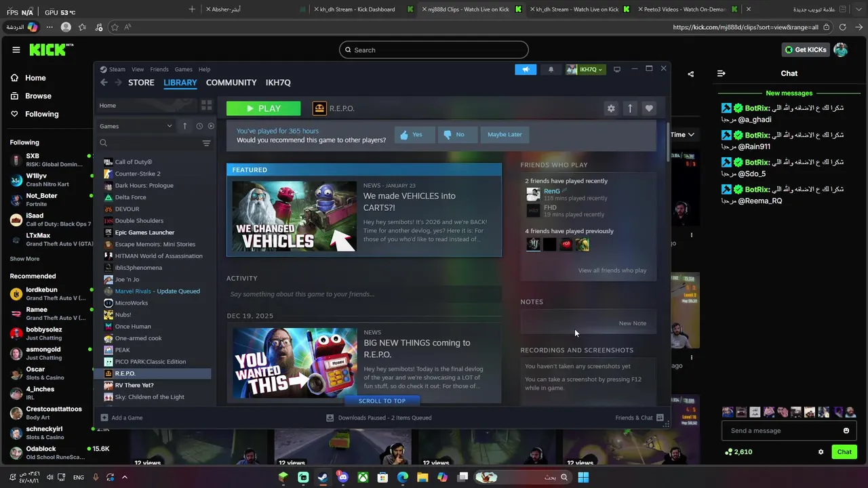Open View all friends who play
This screenshot has height=488, width=868.
(612, 270)
